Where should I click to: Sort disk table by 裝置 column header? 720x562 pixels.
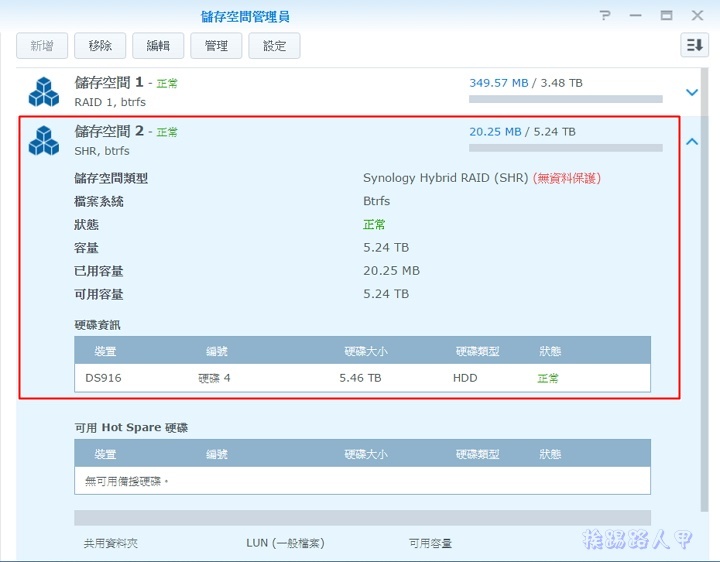[105, 351]
